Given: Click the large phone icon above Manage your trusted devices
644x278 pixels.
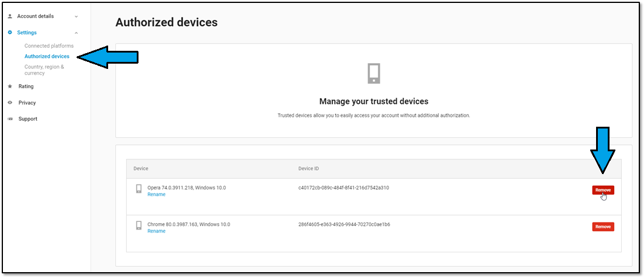Looking at the screenshot, I should point(374,74).
